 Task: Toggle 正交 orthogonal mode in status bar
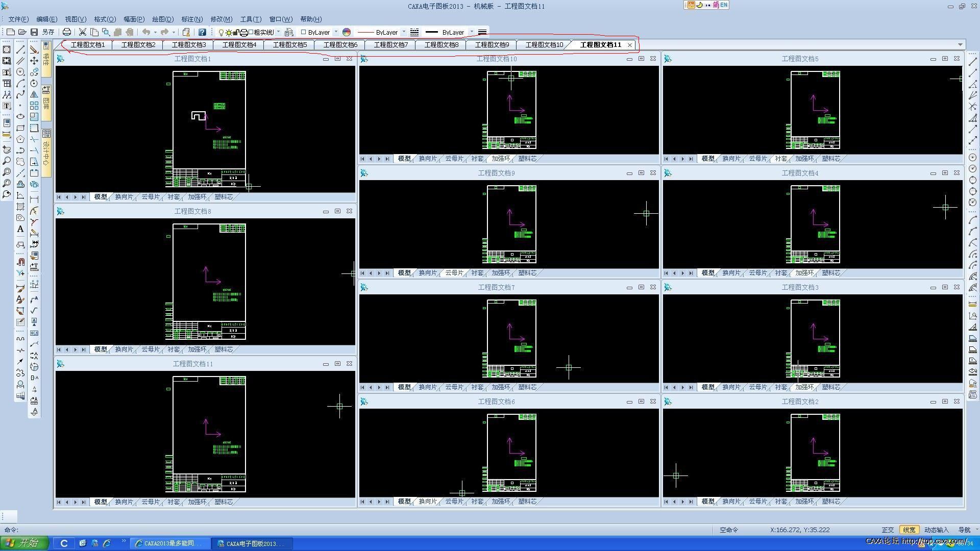pyautogui.click(x=888, y=530)
